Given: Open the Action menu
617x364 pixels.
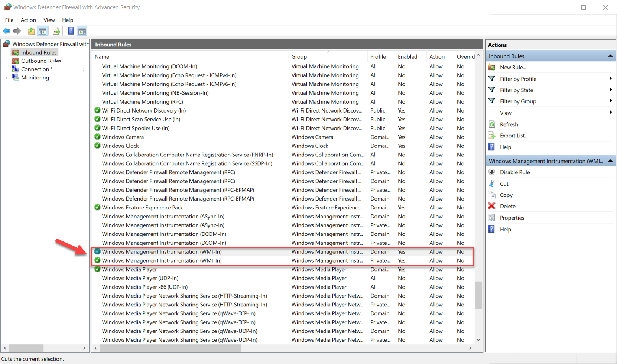Looking at the screenshot, I should point(28,20).
